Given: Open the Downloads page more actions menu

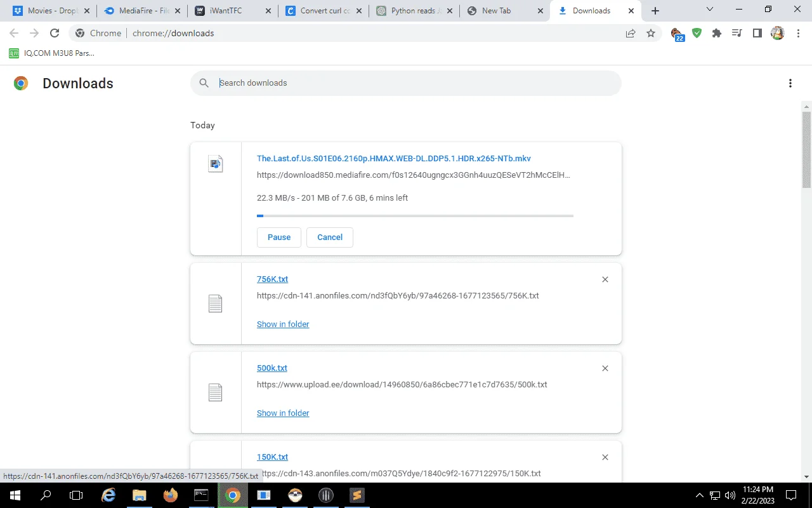Looking at the screenshot, I should tap(790, 83).
